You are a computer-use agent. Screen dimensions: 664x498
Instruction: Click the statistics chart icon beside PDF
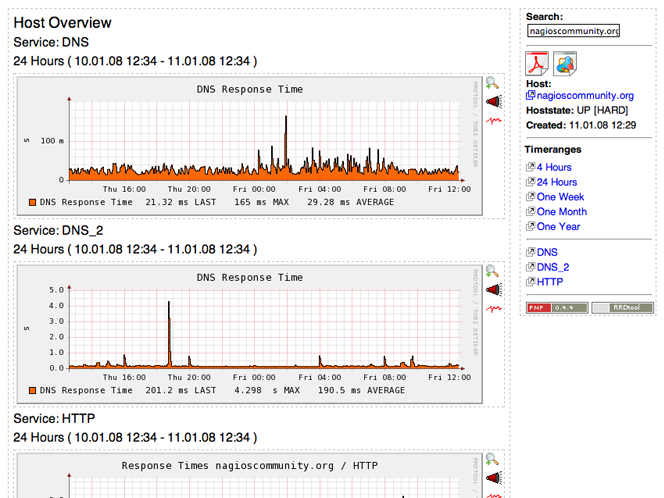[x=565, y=63]
